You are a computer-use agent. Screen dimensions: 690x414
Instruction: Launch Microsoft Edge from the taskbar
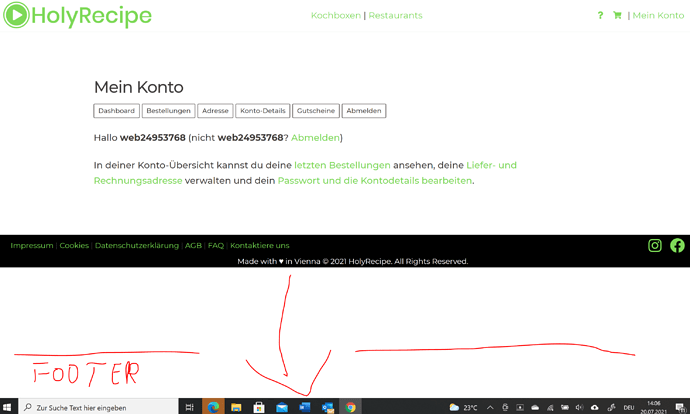213,407
